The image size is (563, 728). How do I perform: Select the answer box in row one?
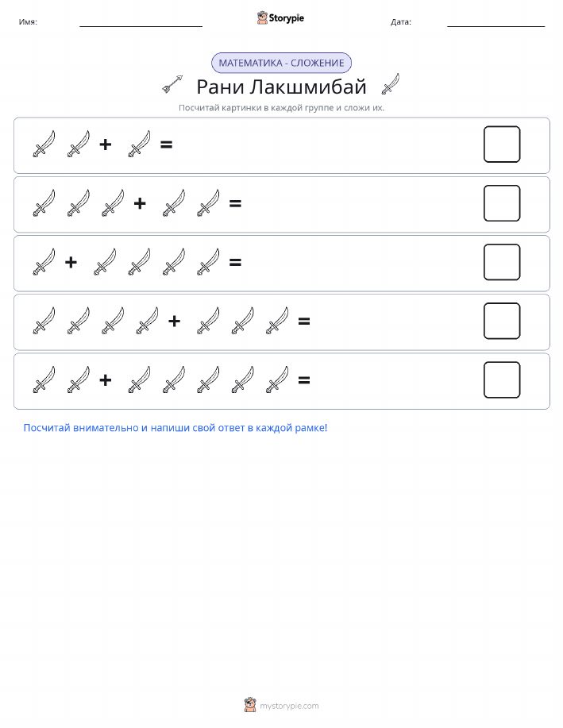click(502, 144)
